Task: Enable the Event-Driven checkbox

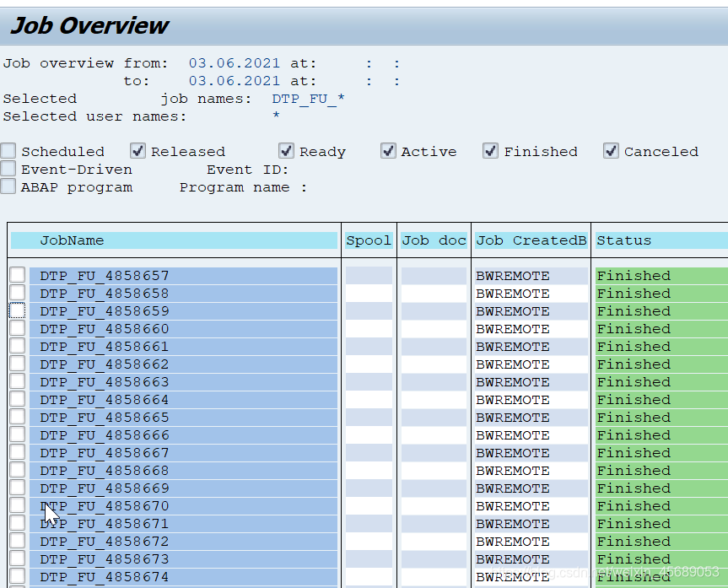Action: click(x=8, y=169)
